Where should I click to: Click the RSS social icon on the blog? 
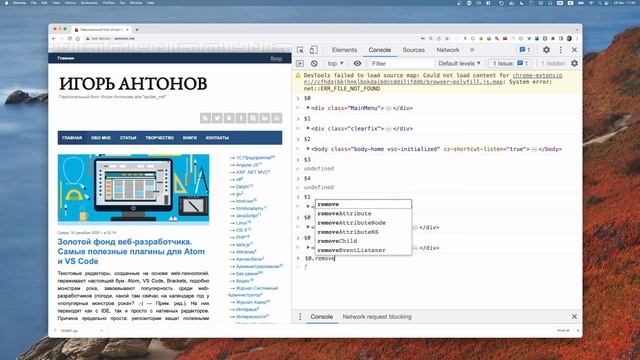click(205, 118)
